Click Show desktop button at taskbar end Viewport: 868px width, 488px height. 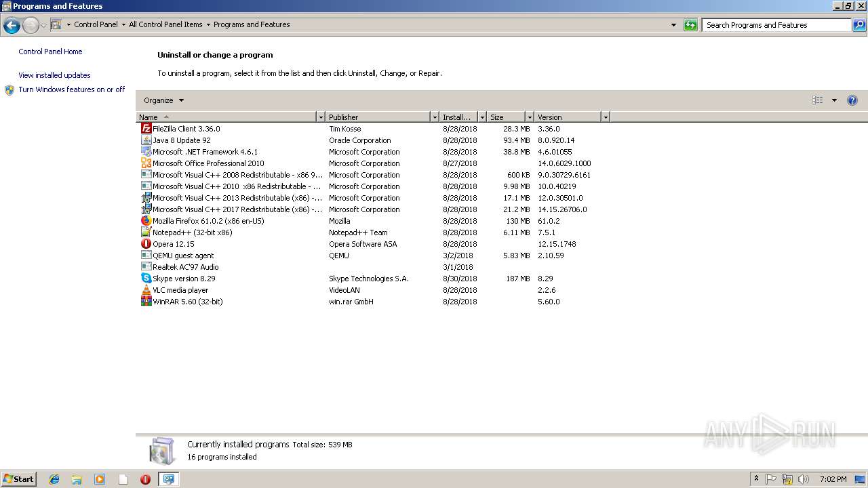coord(861,479)
